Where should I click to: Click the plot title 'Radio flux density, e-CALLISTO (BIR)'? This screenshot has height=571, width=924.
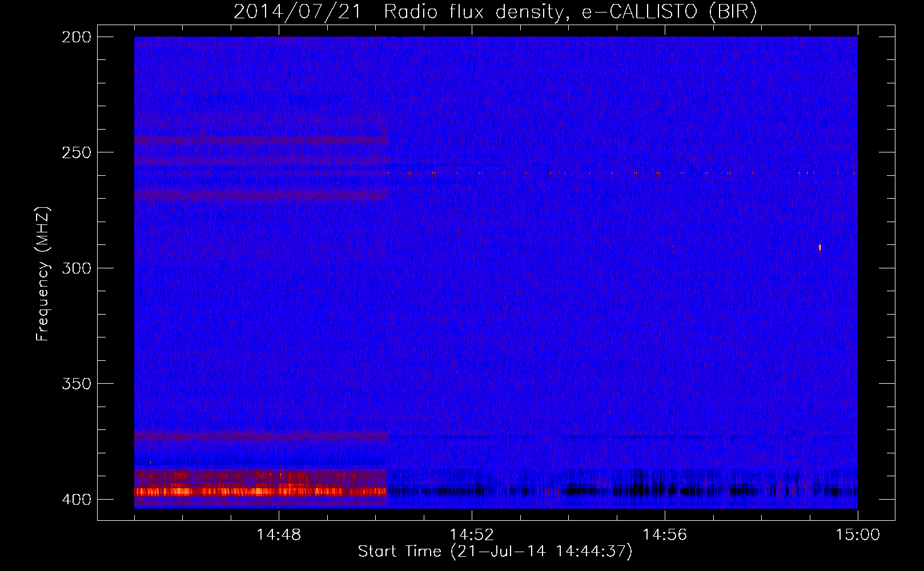click(x=570, y=12)
